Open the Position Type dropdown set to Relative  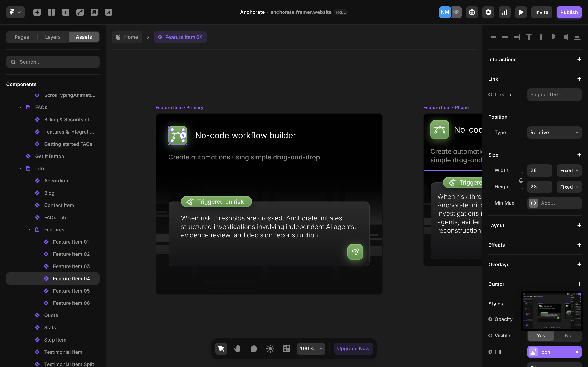point(554,132)
